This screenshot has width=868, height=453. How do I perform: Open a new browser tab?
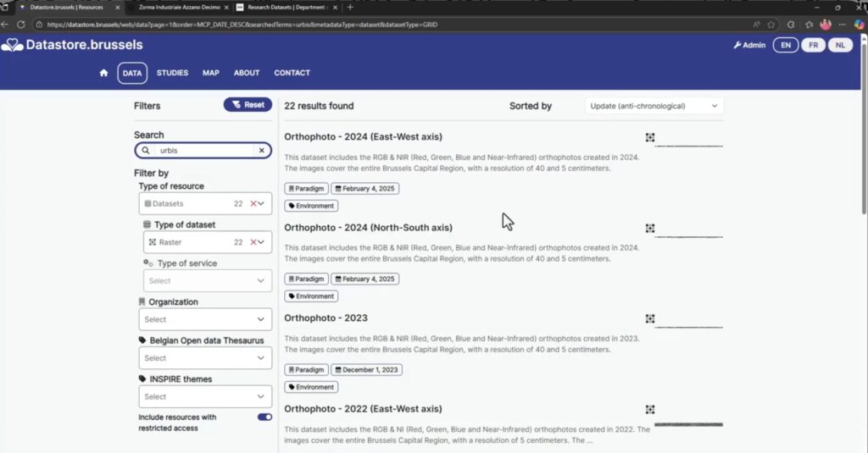point(350,7)
